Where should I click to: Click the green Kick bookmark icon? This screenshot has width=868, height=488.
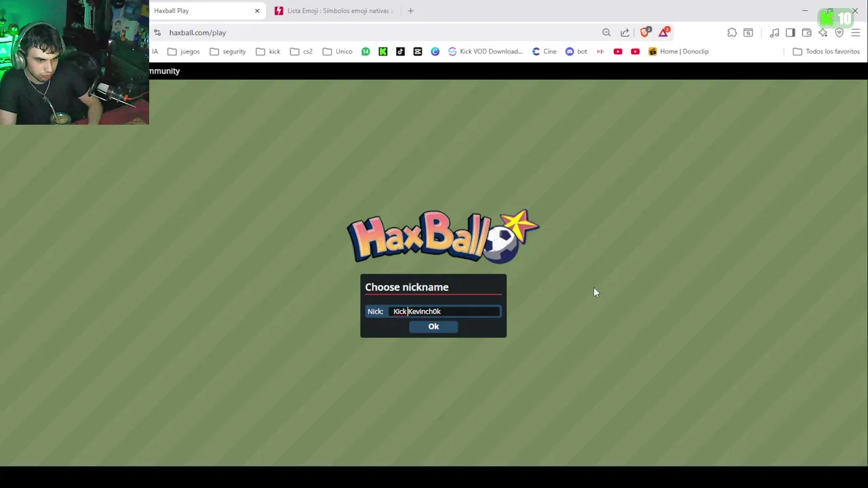pyautogui.click(x=383, y=52)
